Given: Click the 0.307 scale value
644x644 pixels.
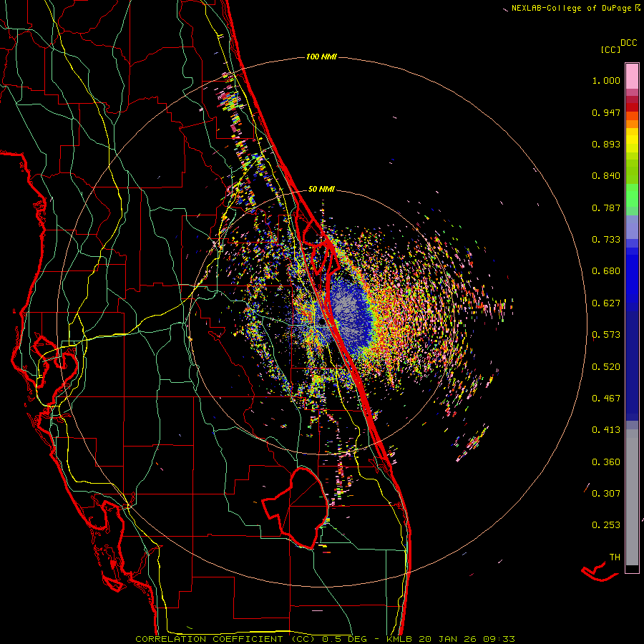Looking at the screenshot, I should pyautogui.click(x=606, y=494).
